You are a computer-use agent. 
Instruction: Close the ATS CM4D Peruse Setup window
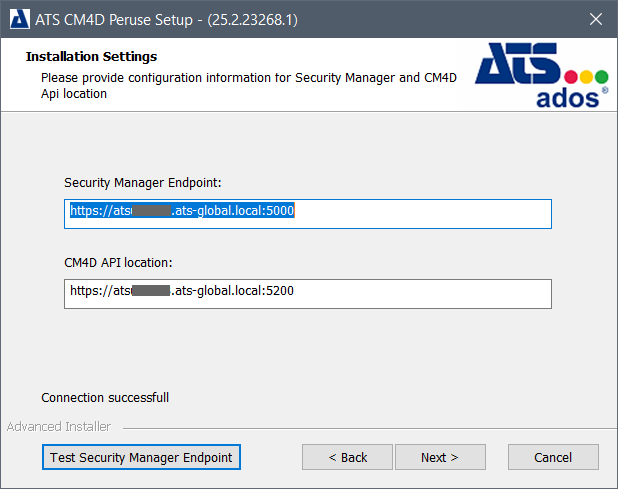596,19
